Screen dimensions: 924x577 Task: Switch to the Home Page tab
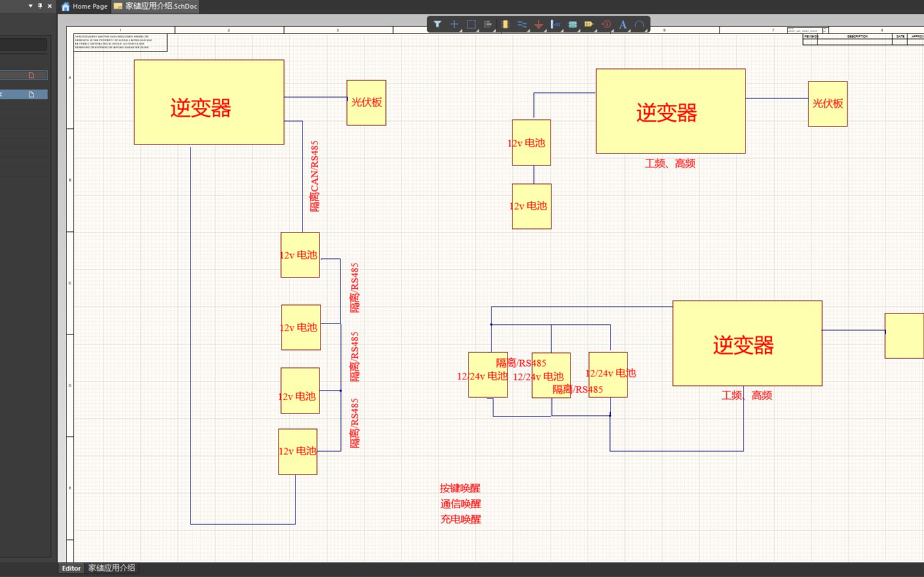coord(84,7)
